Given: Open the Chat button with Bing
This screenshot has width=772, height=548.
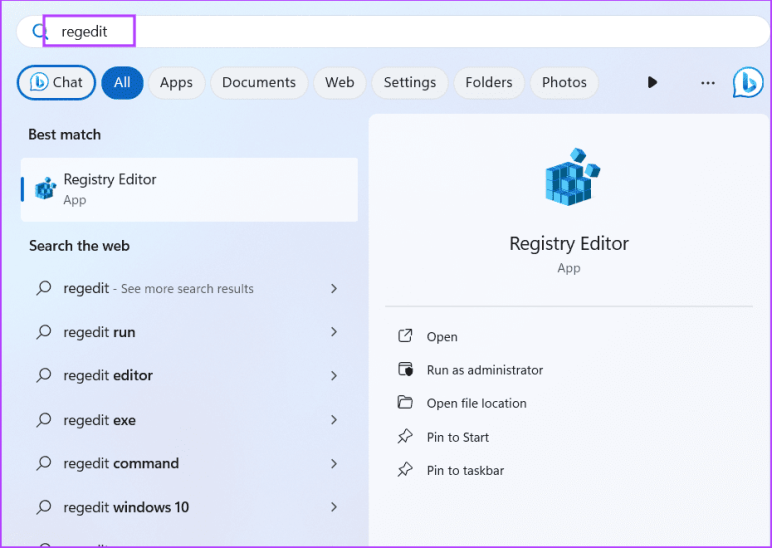Looking at the screenshot, I should pos(56,82).
